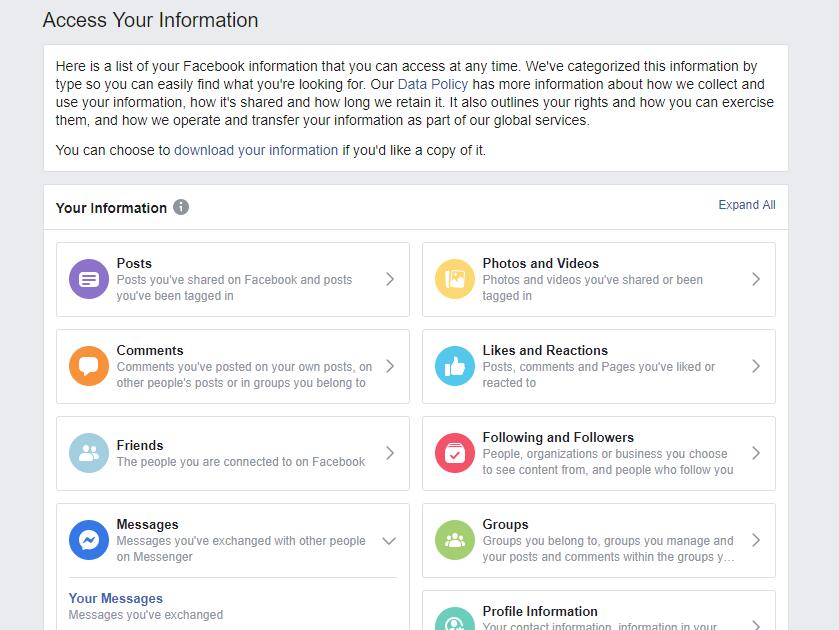Click the blue Messenger icon
The image size is (839, 630).
89,540
